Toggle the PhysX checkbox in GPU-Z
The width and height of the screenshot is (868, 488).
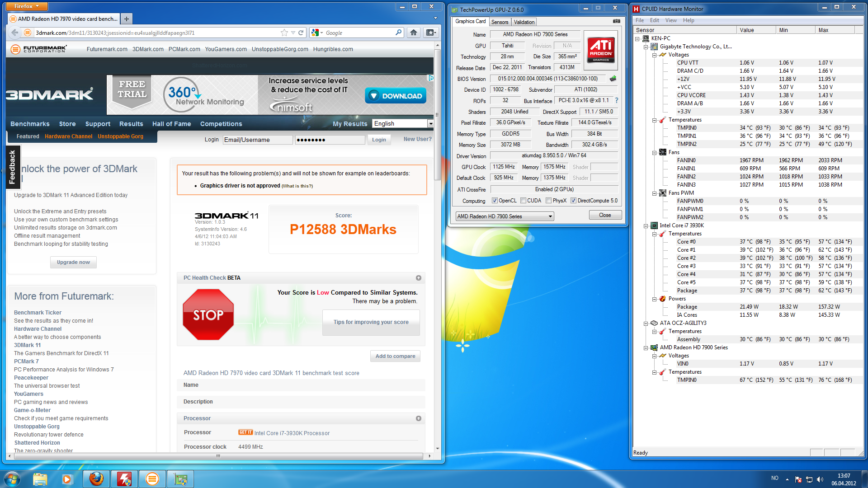[x=548, y=201]
